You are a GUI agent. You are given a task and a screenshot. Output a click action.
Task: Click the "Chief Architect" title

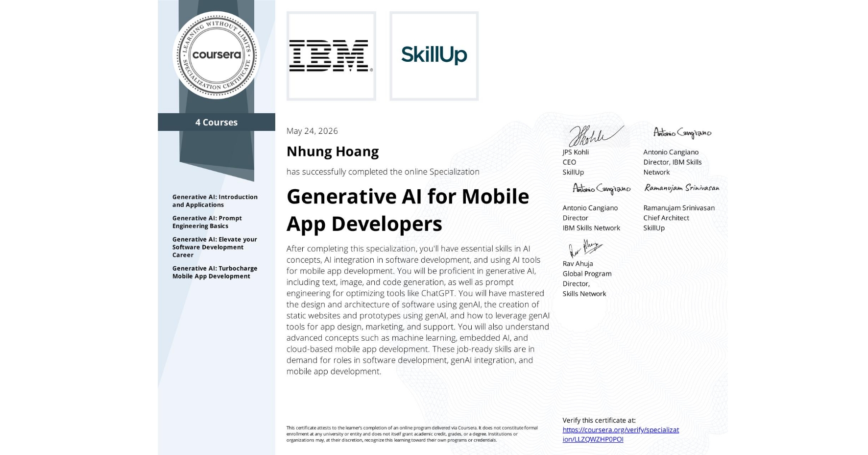[666, 218]
